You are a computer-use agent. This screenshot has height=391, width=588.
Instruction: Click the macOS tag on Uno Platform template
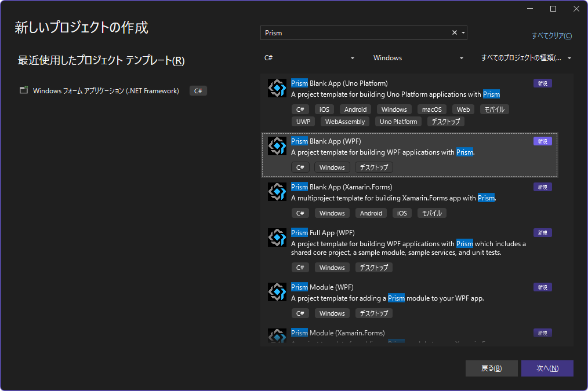431,109
